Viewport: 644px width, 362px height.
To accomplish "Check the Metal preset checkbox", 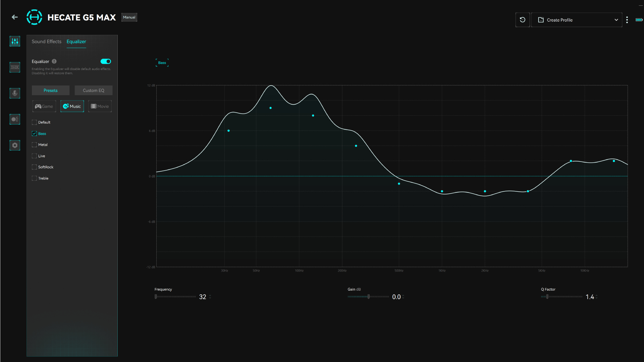I will click(x=34, y=145).
